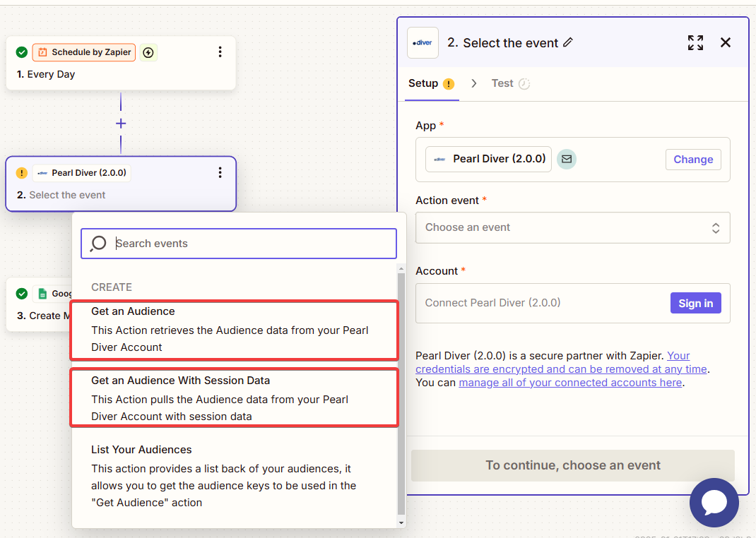The width and height of the screenshot is (756, 538).
Task: Switch to the Test tab
Action: click(x=502, y=83)
